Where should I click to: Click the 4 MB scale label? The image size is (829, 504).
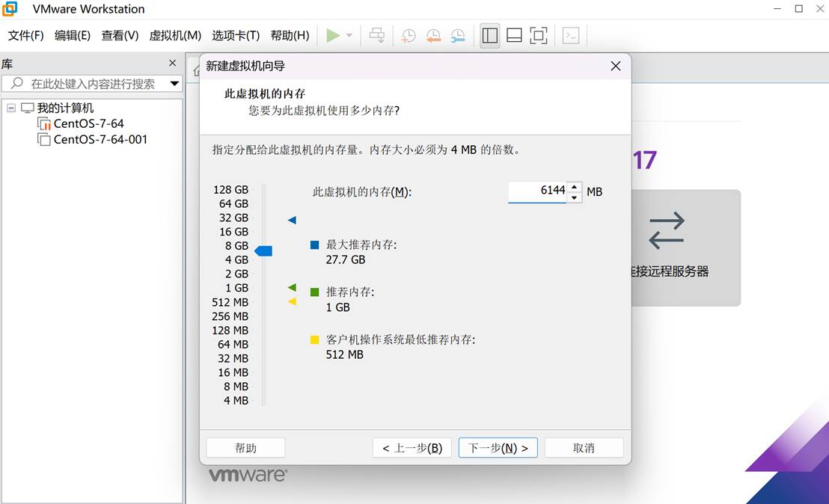pos(236,401)
